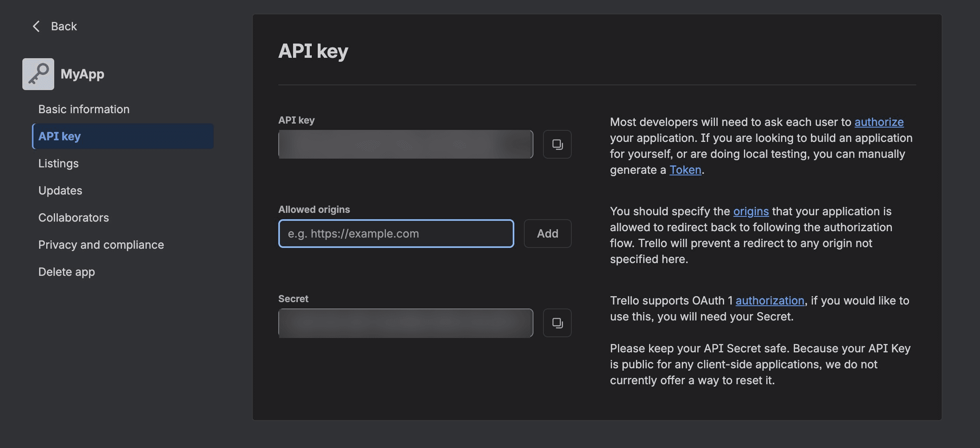Open the Token link
The image size is (980, 448).
pyautogui.click(x=685, y=170)
